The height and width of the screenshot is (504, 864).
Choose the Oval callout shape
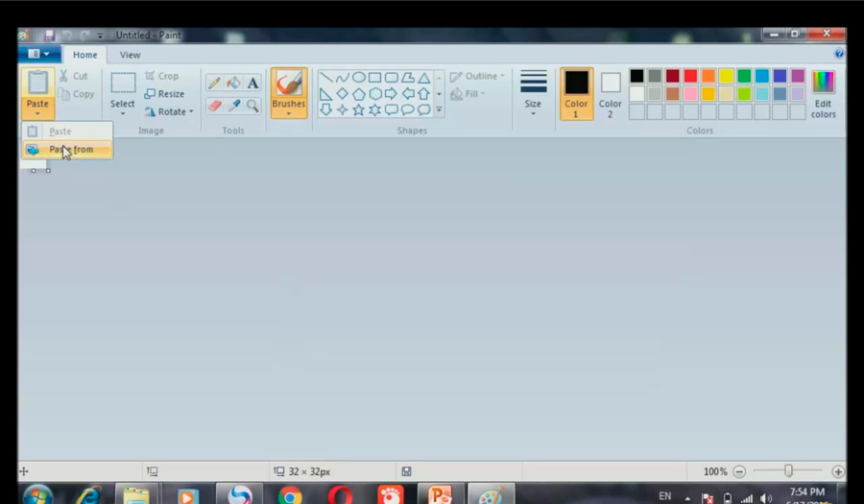pos(407,109)
